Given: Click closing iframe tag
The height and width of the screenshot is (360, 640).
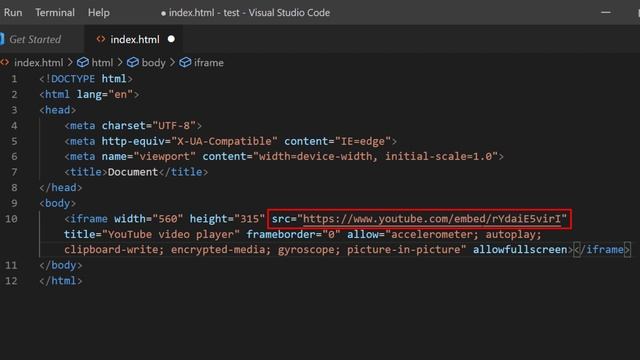Looking at the screenshot, I should 602,249.
